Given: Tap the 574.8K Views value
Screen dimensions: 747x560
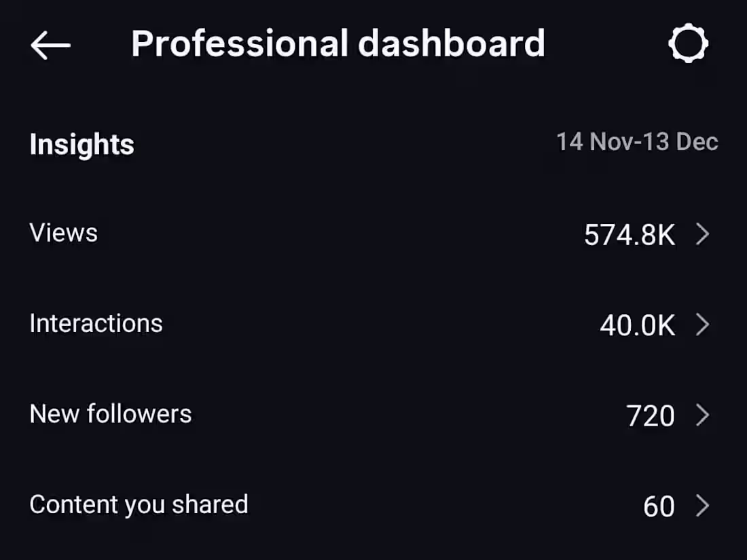Looking at the screenshot, I should click(629, 236).
